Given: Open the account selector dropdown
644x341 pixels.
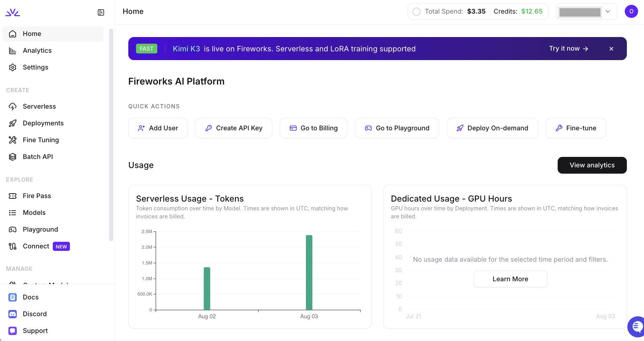Looking at the screenshot, I should point(587,12).
